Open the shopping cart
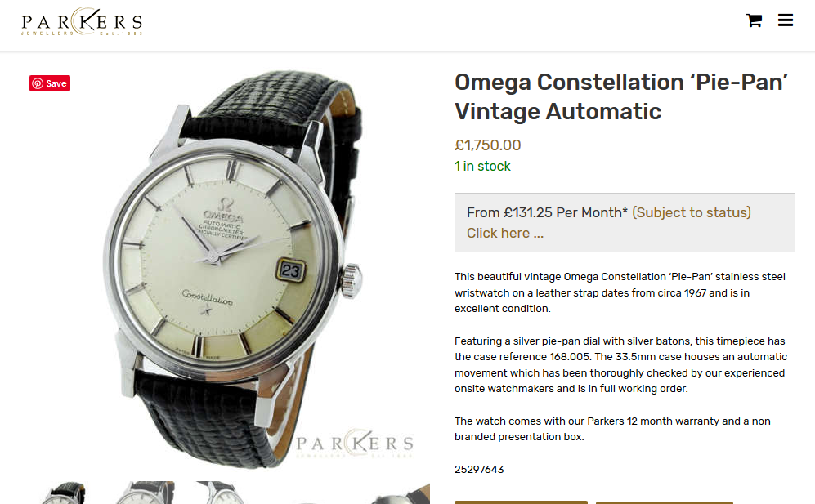The height and width of the screenshot is (504, 815). pos(754,20)
